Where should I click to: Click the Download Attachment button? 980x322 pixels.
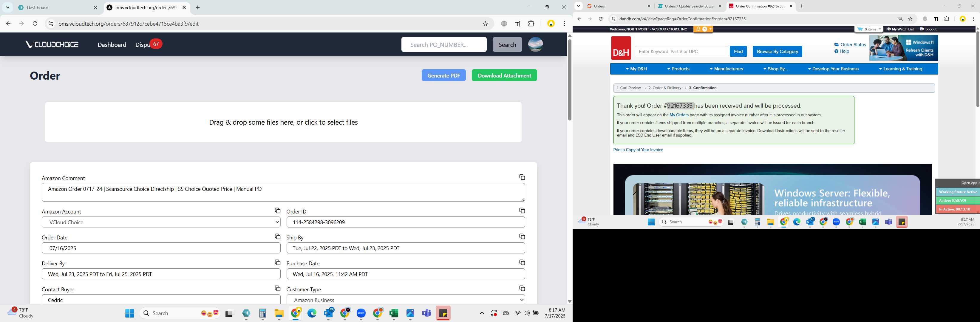click(504, 75)
